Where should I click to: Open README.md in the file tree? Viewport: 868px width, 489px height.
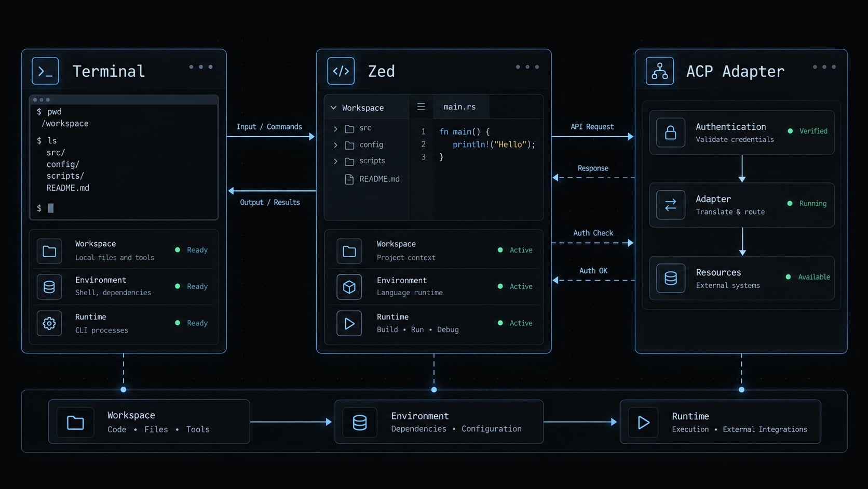[x=372, y=179]
